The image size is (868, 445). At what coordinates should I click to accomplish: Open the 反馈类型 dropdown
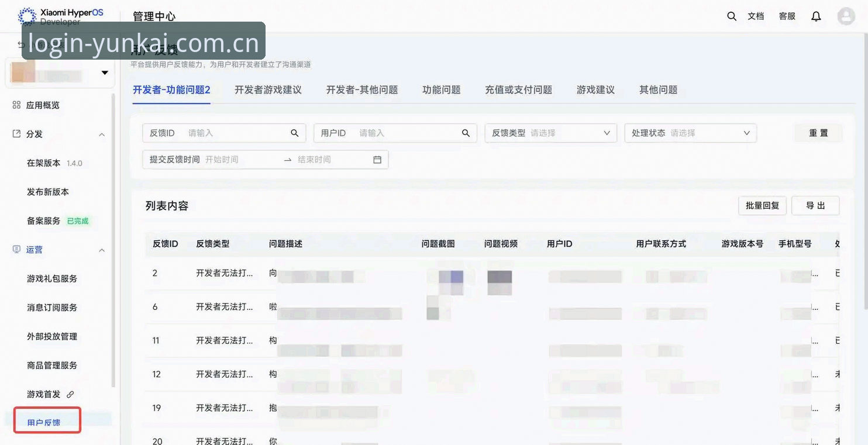point(550,133)
